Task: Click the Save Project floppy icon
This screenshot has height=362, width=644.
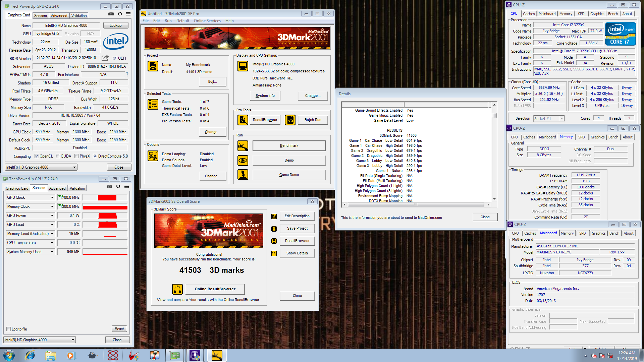Action: [274, 229]
